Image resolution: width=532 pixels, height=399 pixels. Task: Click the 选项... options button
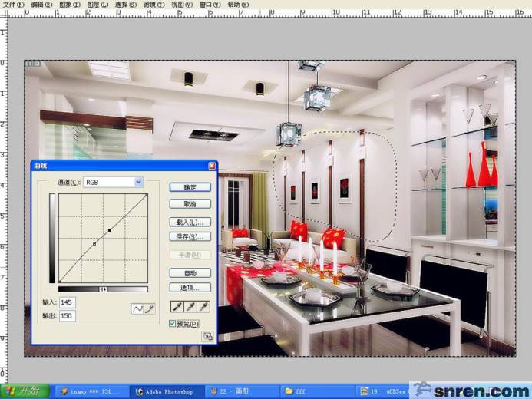click(190, 288)
